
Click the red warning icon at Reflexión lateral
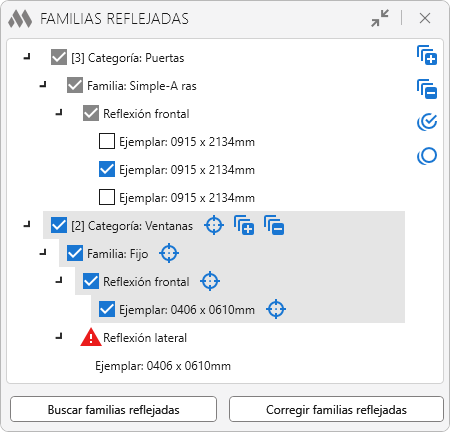91,337
